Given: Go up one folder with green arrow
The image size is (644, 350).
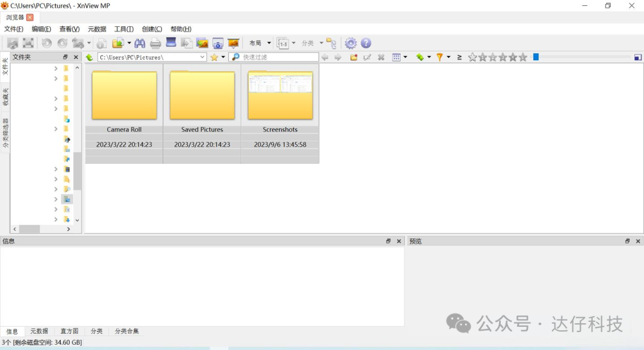Looking at the screenshot, I should click(89, 57).
